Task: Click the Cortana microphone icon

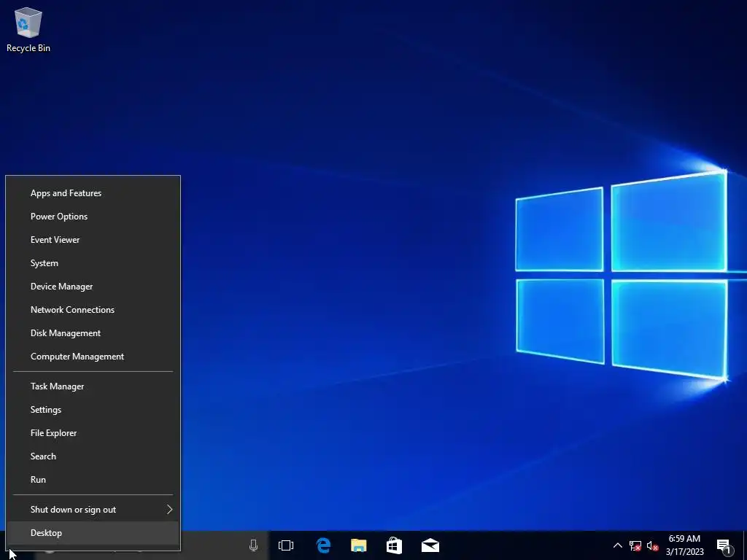Action: (x=253, y=545)
